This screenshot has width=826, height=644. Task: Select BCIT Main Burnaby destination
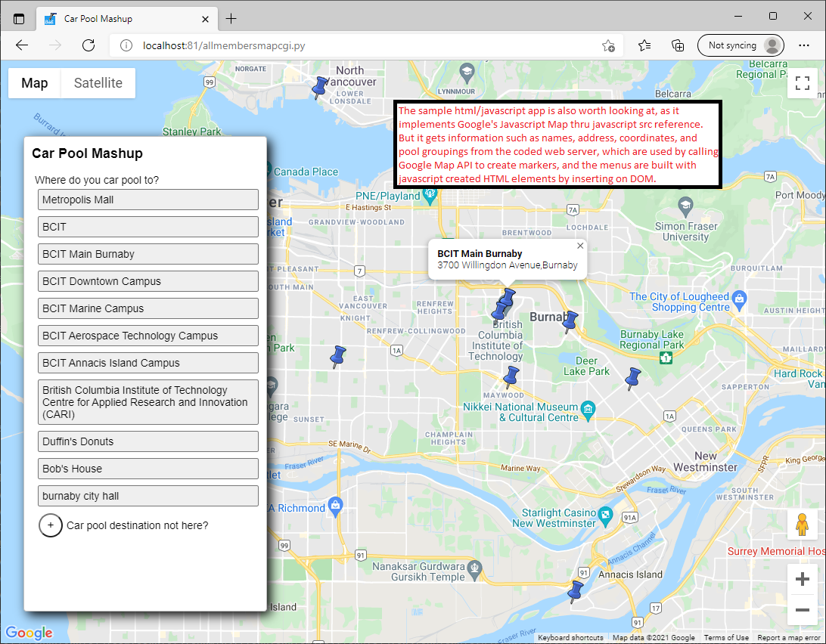(148, 254)
